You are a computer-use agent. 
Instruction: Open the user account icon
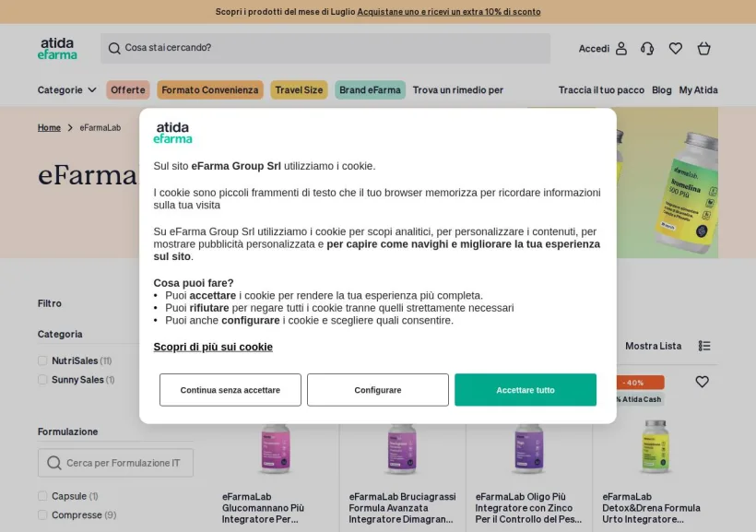tap(621, 49)
